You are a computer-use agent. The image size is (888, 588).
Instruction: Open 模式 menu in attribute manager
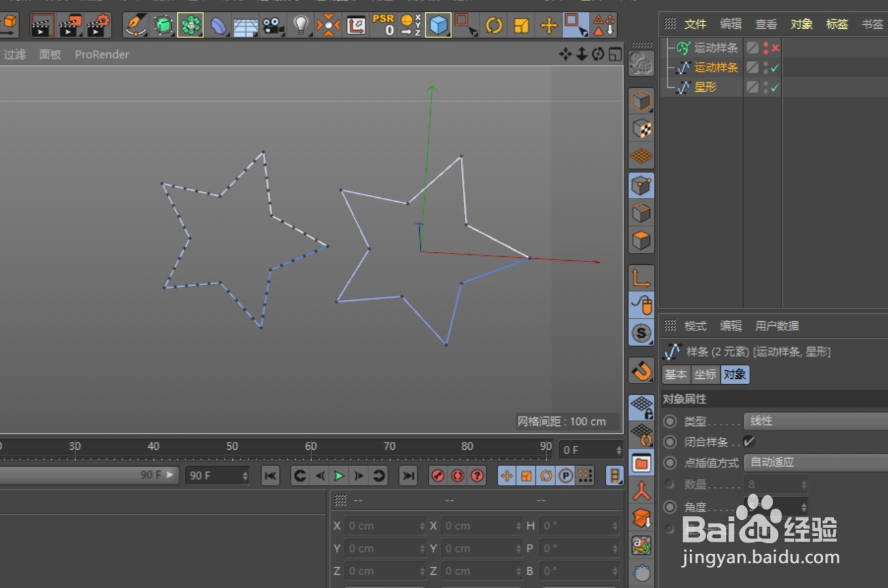[695, 326]
